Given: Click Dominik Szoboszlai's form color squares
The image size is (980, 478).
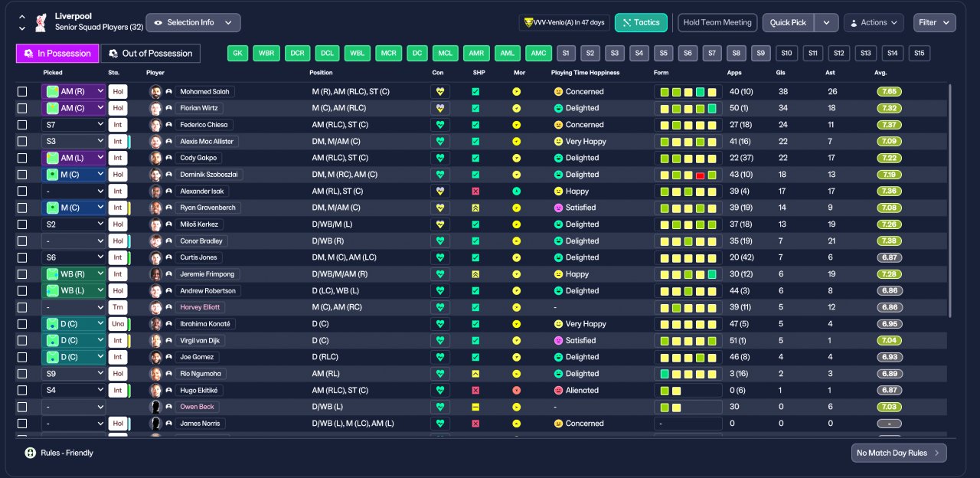Looking at the screenshot, I should coord(688,175).
